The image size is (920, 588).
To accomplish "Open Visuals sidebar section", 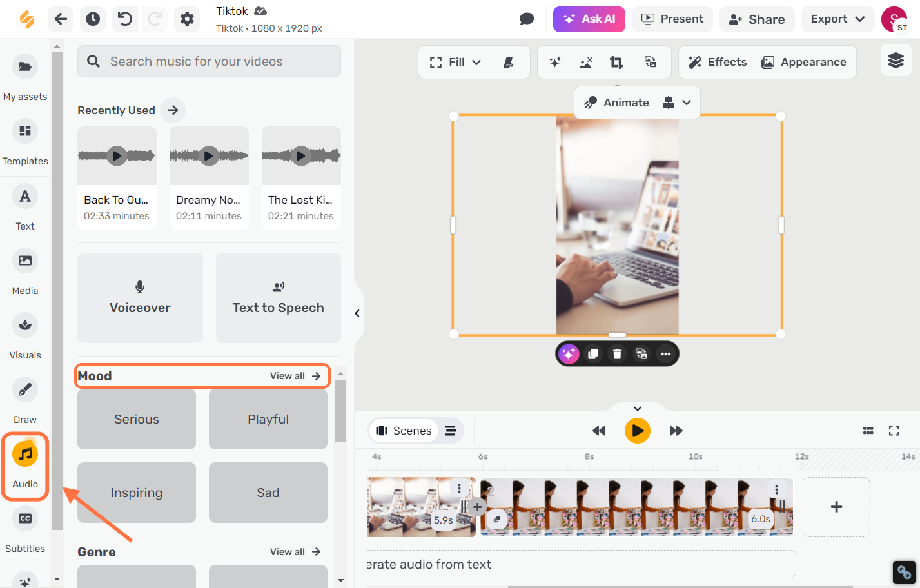I will tap(25, 336).
